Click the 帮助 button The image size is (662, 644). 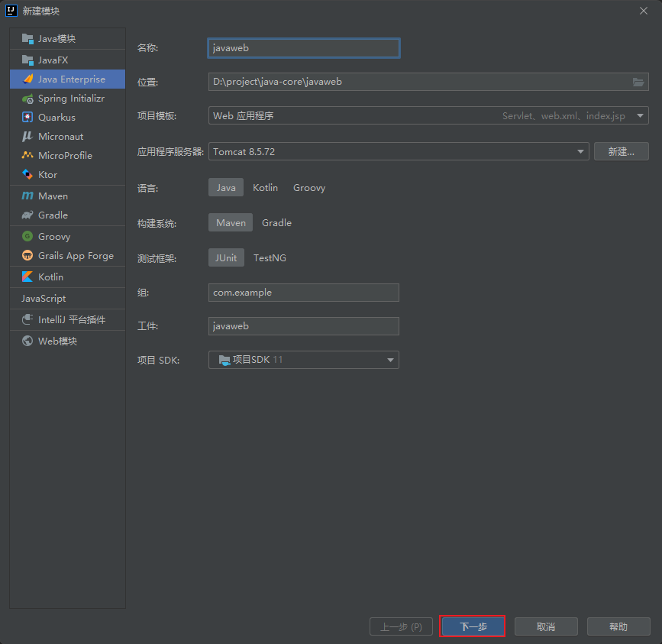point(618,626)
